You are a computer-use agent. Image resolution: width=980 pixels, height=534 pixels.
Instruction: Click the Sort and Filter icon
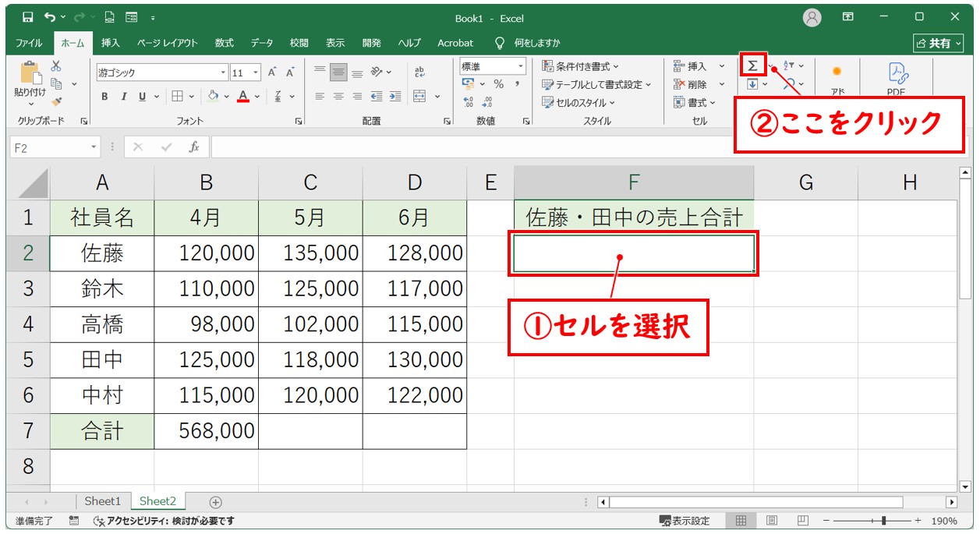pos(788,66)
